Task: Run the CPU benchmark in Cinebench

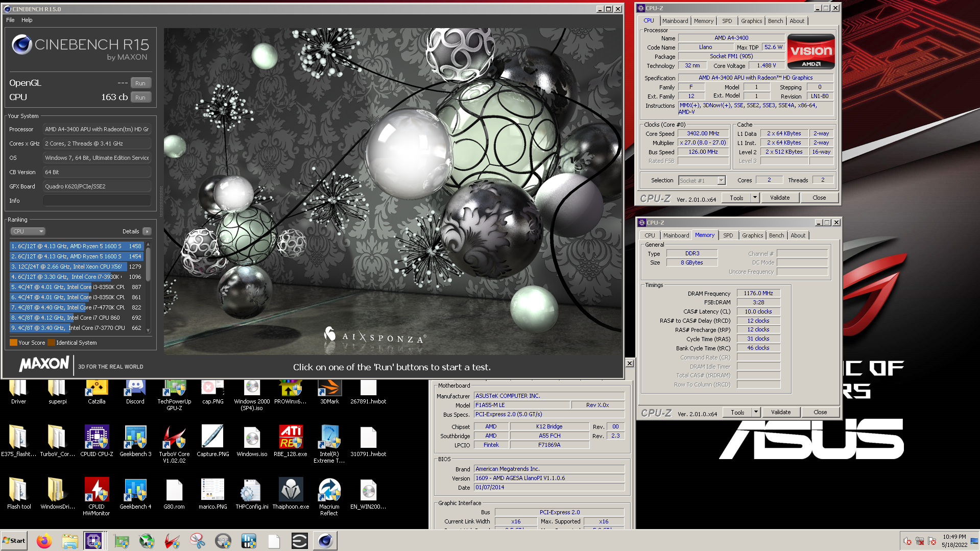Action: [x=140, y=98]
